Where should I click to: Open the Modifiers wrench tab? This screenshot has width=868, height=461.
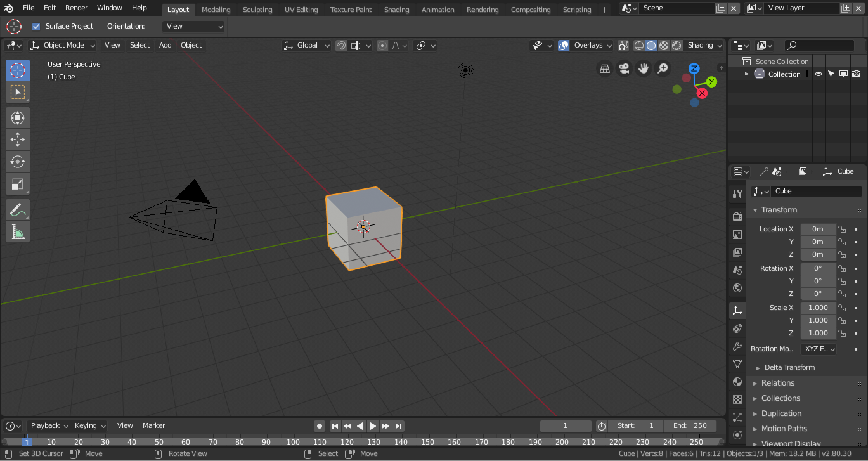coord(737,346)
